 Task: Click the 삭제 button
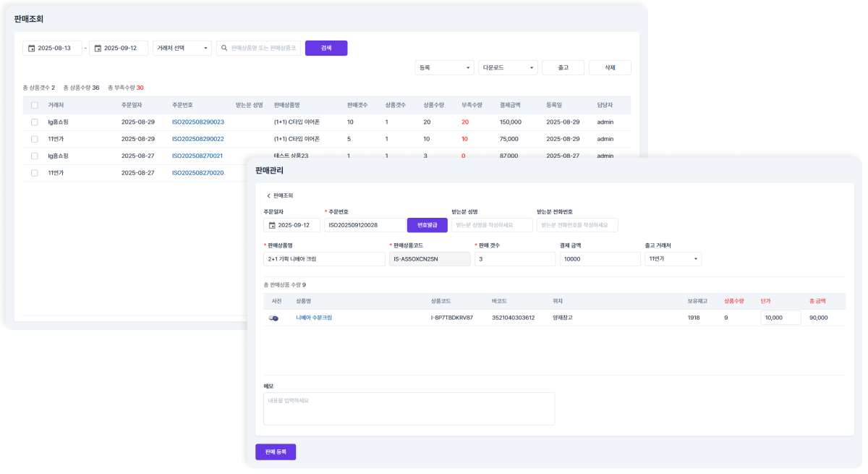pyautogui.click(x=609, y=68)
